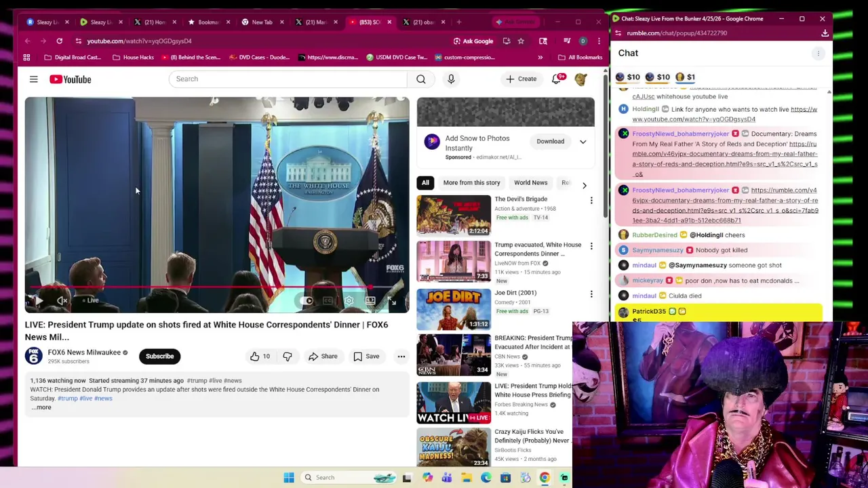Image resolution: width=868 pixels, height=488 pixels.
Task: Open a new tab with the plus button
Action: (459, 22)
